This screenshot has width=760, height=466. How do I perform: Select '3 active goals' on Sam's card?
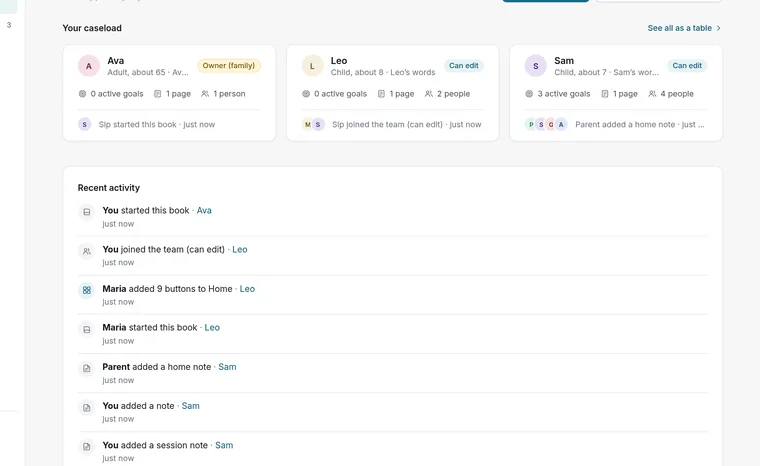[564, 94]
